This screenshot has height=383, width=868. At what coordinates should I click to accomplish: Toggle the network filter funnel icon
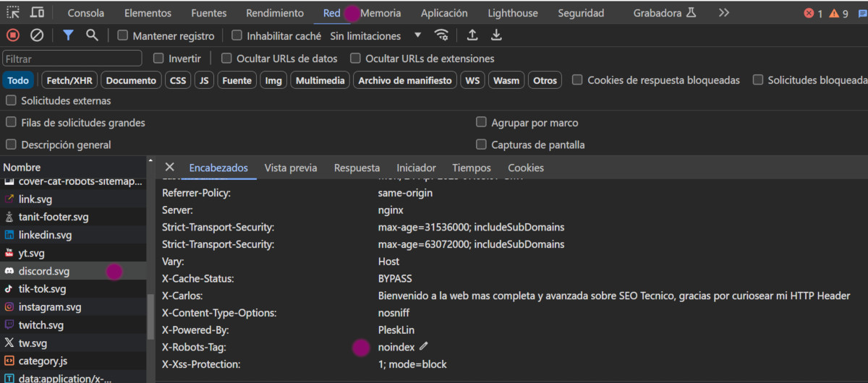pyautogui.click(x=68, y=35)
